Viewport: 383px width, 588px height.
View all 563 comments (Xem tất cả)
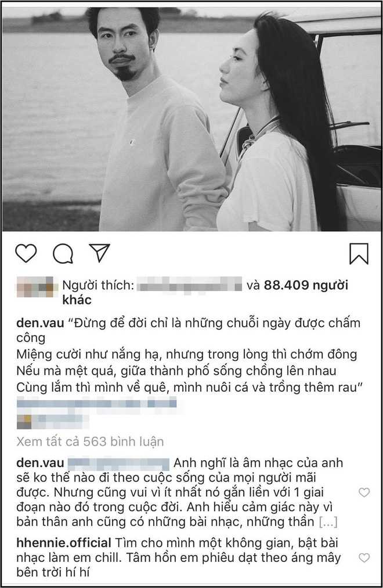tap(90, 442)
